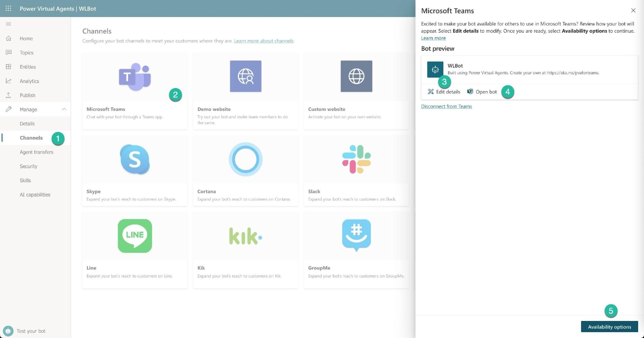Screen dimensions: 644x338
Task: Click the GroupMe logo icon
Action: pos(356,235)
